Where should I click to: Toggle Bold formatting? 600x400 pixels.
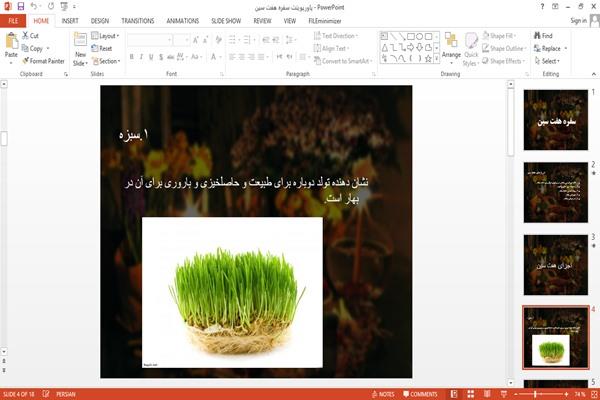tap(132, 57)
